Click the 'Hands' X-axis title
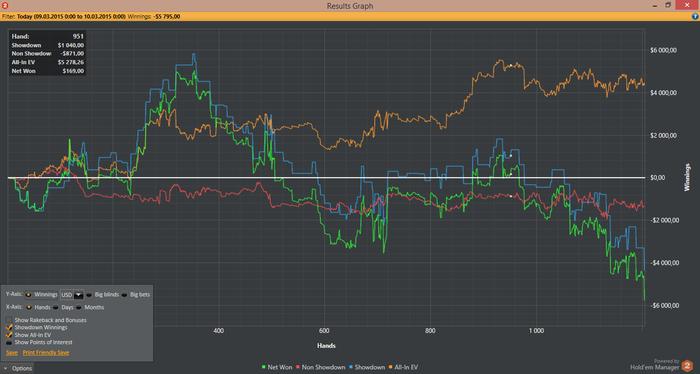Image resolution: width=700 pixels, height=374 pixels. [x=326, y=345]
